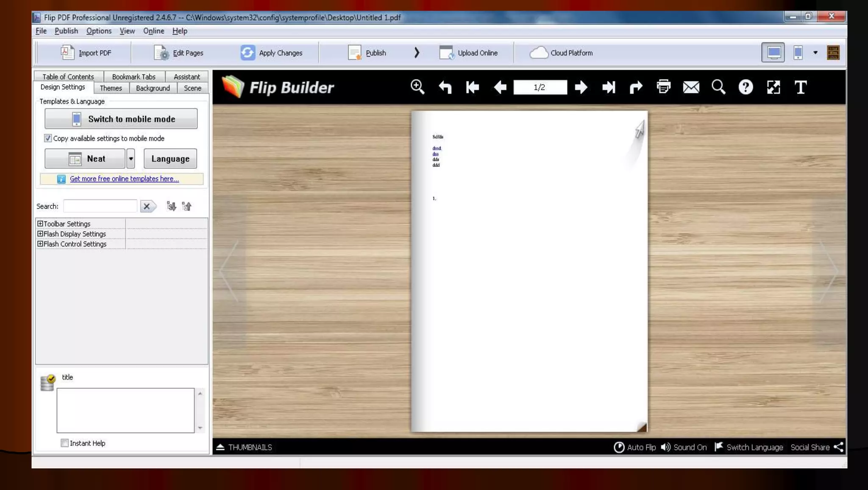Image resolution: width=868 pixels, height=490 pixels.
Task: Open the Neat template dropdown arrow
Action: click(131, 159)
